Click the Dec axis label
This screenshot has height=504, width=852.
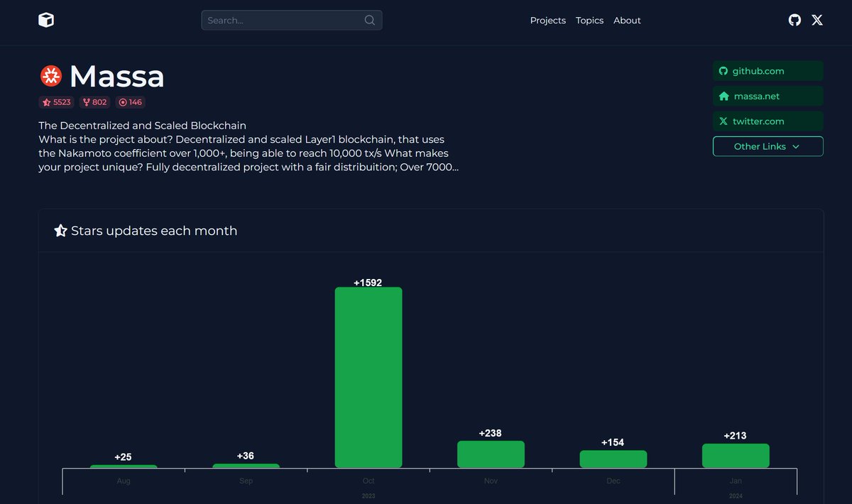point(613,481)
